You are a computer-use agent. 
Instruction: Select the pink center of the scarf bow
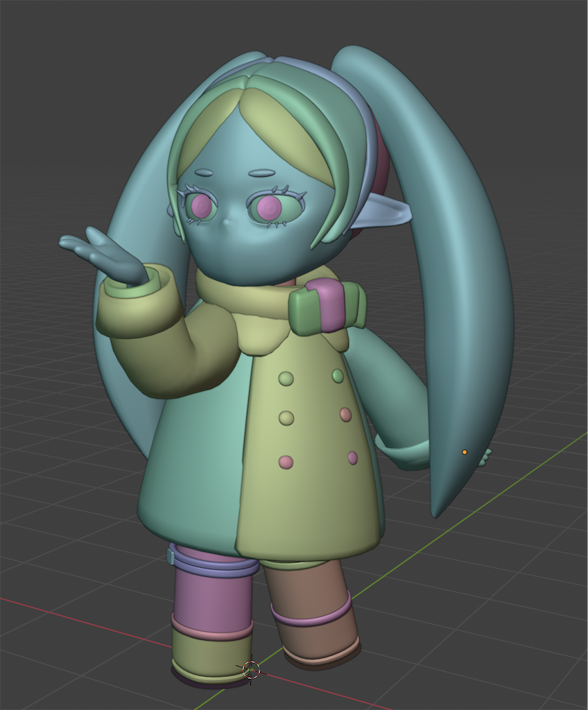pos(331,306)
